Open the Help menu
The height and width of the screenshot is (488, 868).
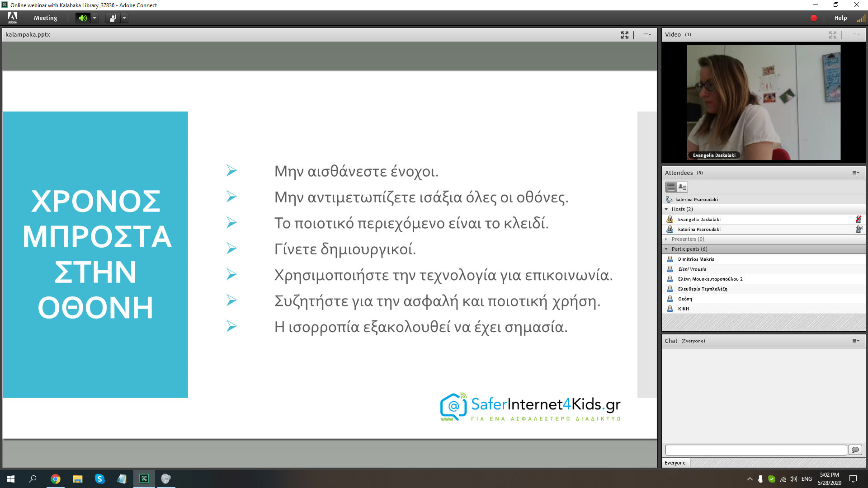840,18
